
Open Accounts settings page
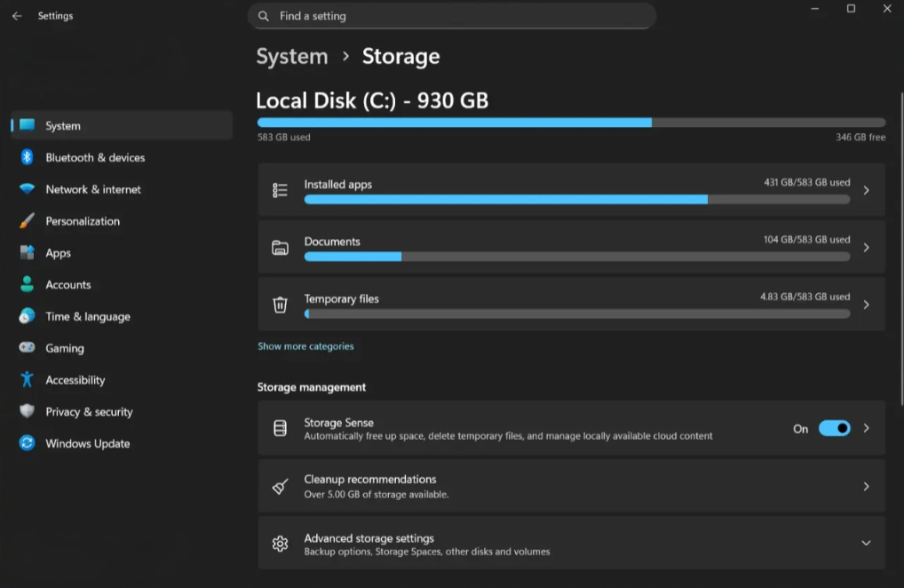point(122,284)
